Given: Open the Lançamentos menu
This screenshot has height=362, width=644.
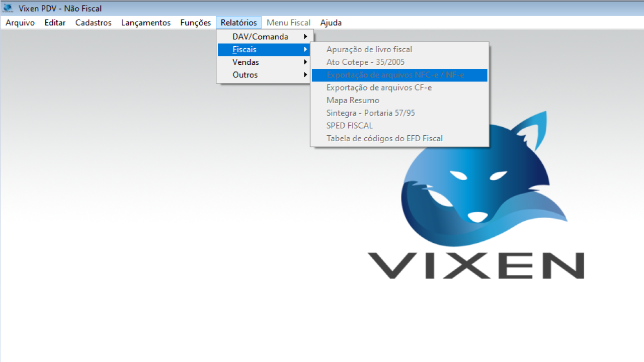Looking at the screenshot, I should [145, 23].
